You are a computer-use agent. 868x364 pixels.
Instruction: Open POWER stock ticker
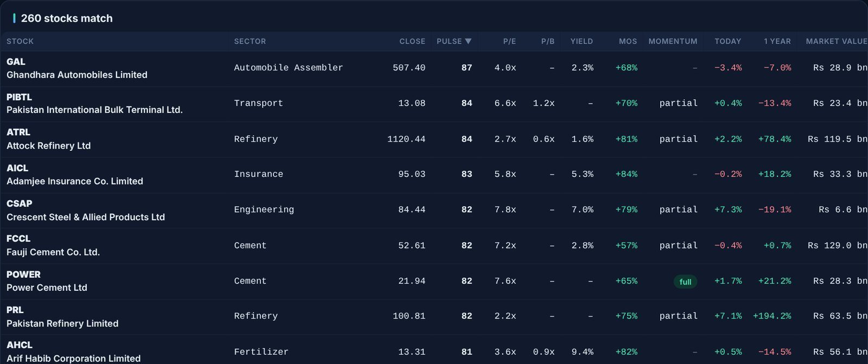(x=23, y=274)
